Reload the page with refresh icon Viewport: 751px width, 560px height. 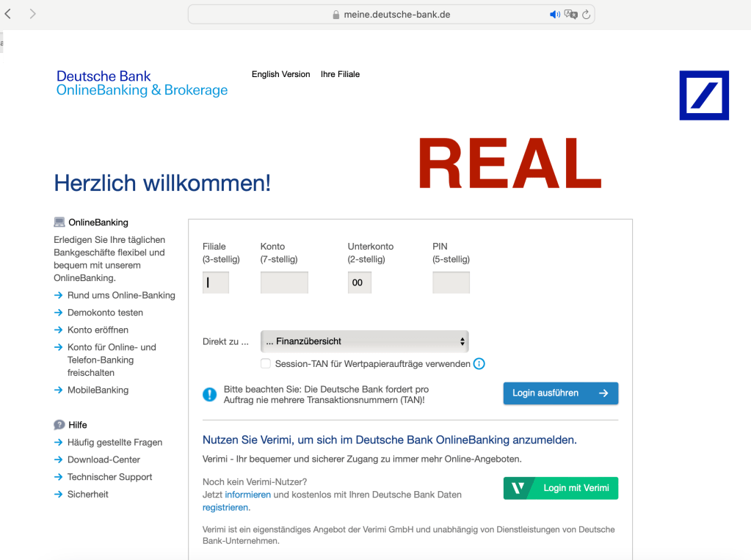(x=587, y=14)
